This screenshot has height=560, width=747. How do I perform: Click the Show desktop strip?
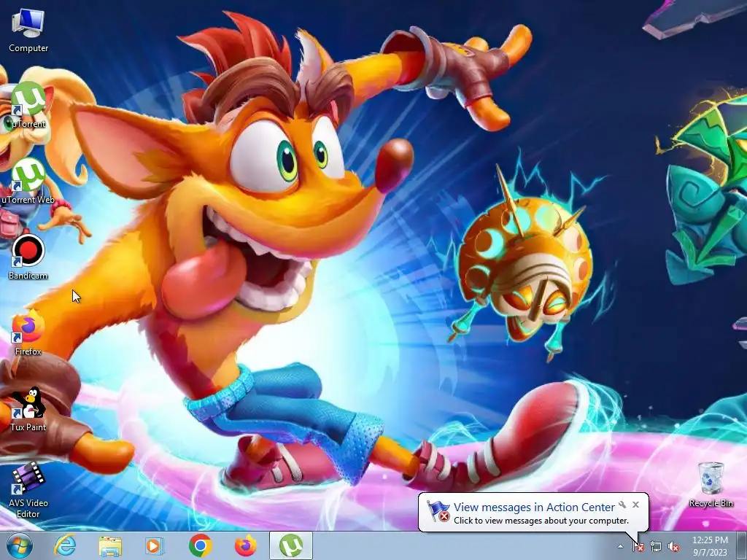click(741, 545)
